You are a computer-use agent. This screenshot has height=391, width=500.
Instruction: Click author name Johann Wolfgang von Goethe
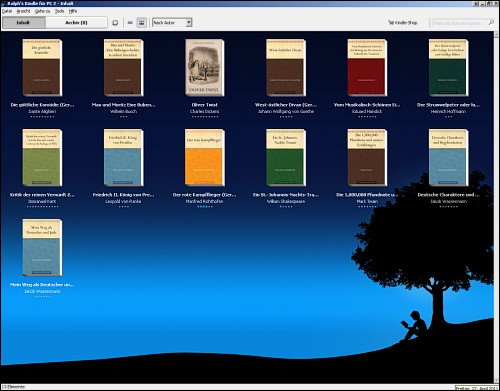[x=286, y=111]
